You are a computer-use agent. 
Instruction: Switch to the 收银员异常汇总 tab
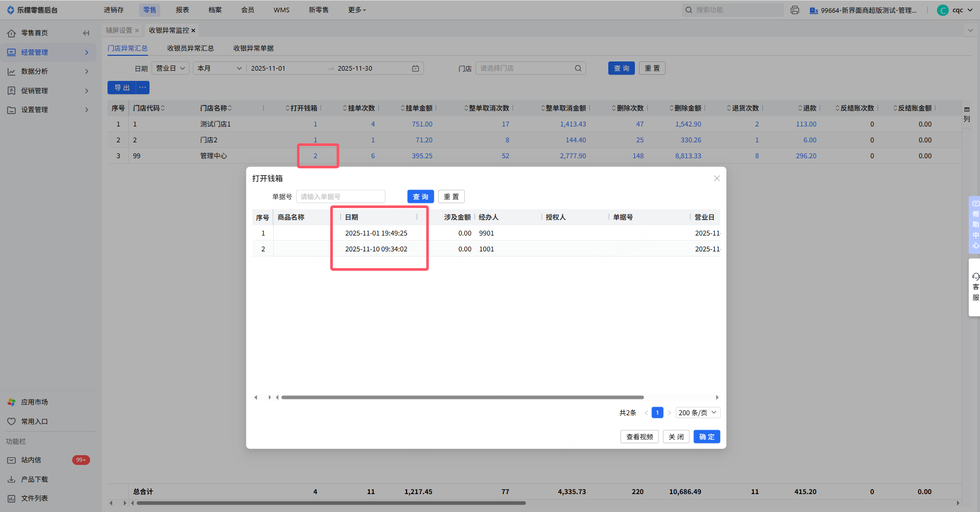190,49
